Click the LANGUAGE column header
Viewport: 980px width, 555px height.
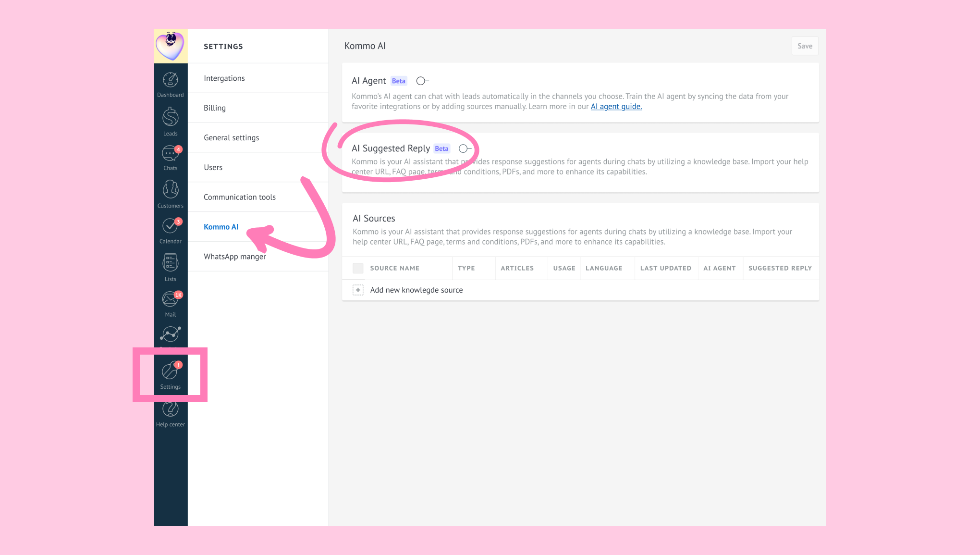click(604, 268)
